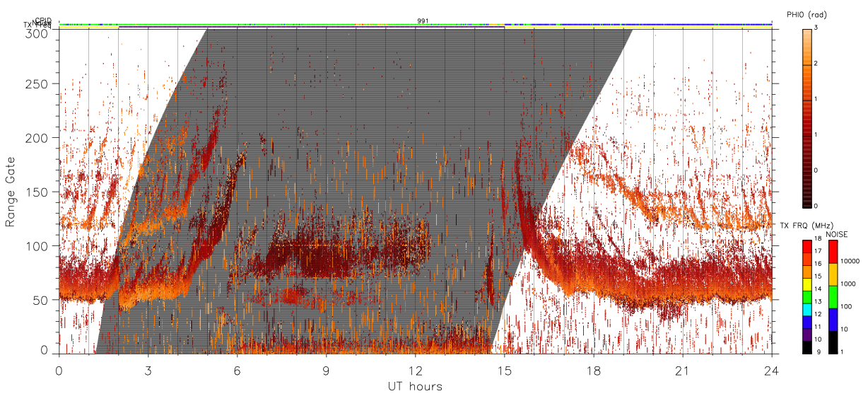Pick the blue swatch in the NOISE legend
This screenshot has width=868, height=401.
(833, 320)
